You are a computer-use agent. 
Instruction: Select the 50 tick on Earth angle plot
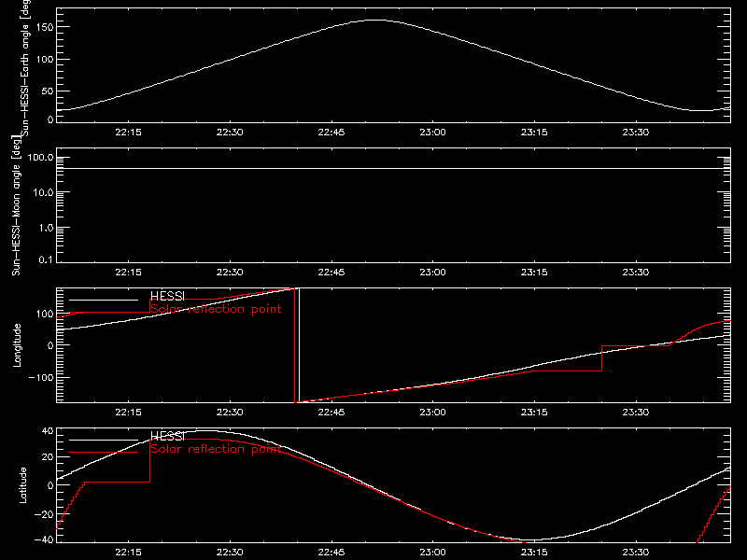tap(48, 91)
